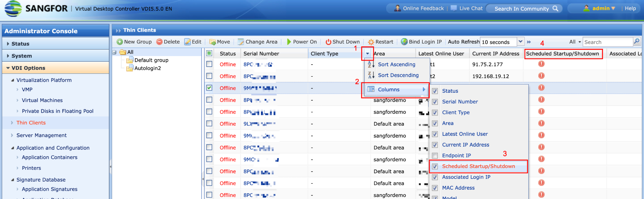This screenshot has height=199, width=644.
Task: Toggle the select-all checkbox in table header
Action: pos(209,53)
